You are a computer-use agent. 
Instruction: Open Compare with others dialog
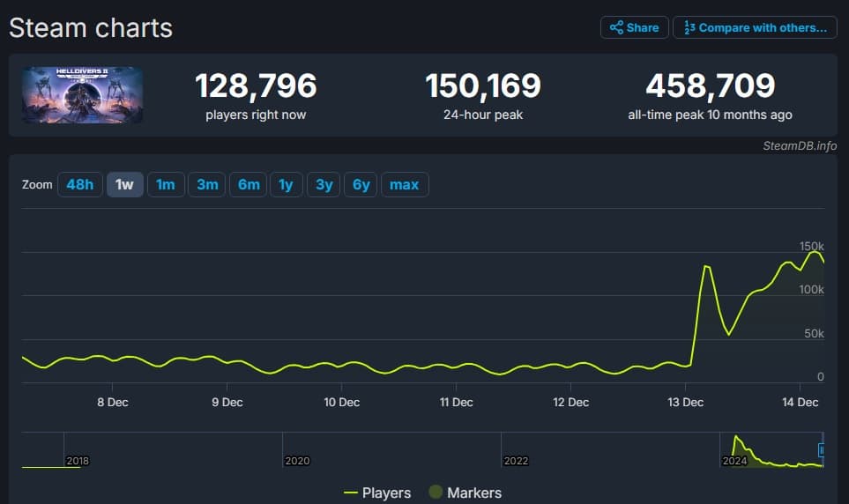click(x=755, y=27)
